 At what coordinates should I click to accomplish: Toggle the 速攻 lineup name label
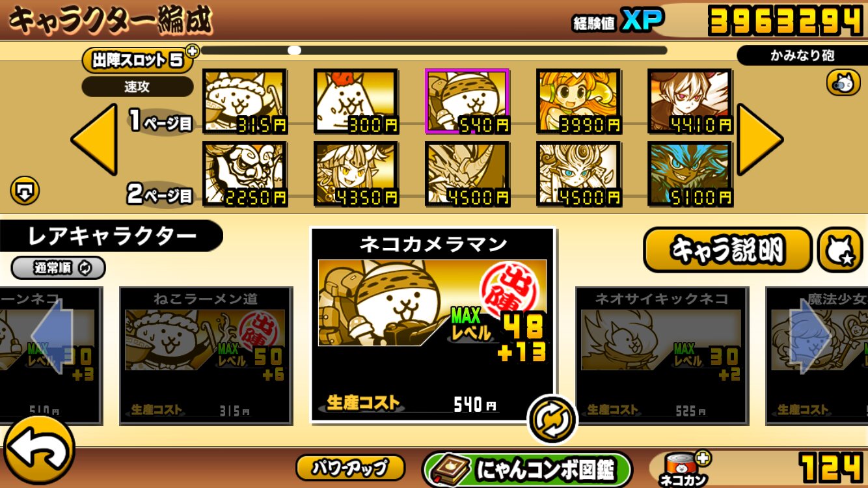(x=137, y=87)
